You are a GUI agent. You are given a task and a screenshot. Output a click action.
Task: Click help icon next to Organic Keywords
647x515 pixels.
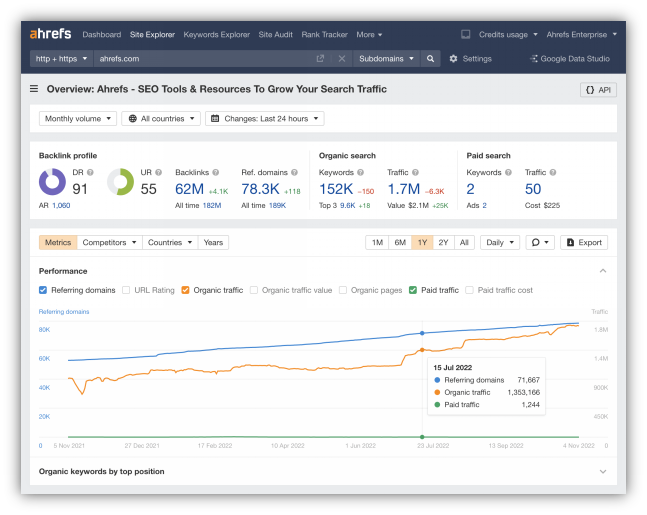(361, 172)
